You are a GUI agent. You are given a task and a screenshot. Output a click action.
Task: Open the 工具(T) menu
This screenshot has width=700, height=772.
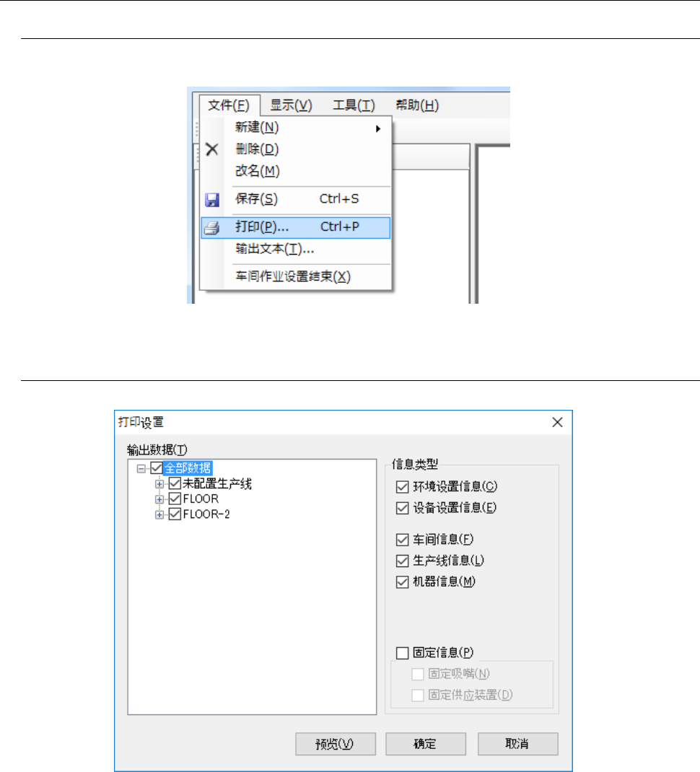[354, 105]
